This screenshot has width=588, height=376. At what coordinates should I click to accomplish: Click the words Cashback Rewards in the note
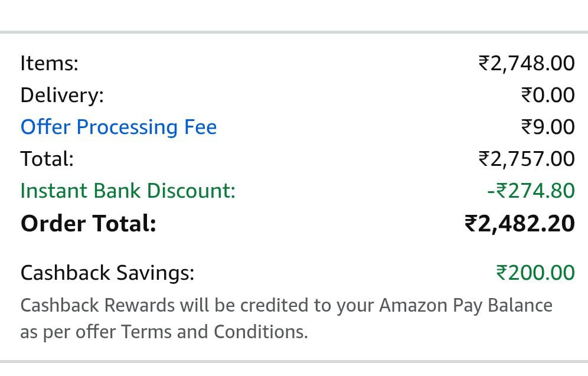(97, 305)
